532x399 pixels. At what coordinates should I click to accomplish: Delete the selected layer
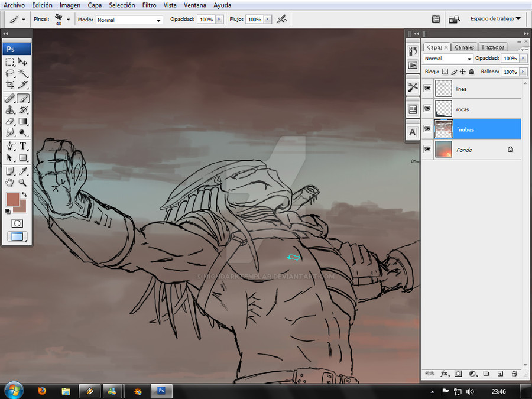514,374
